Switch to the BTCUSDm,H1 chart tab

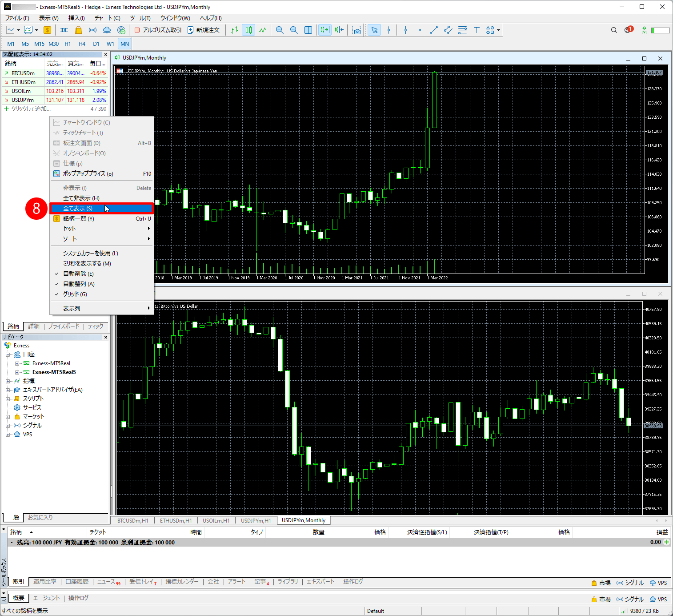pyautogui.click(x=132, y=520)
